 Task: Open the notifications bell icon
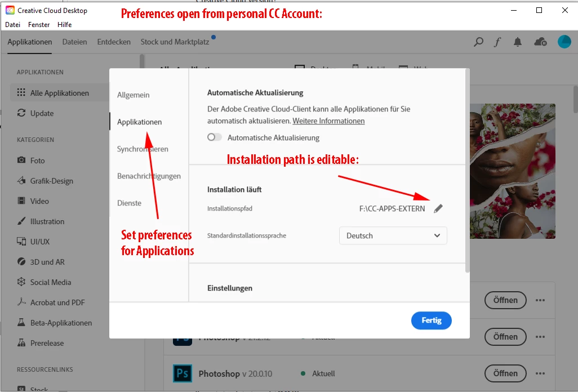coord(518,42)
